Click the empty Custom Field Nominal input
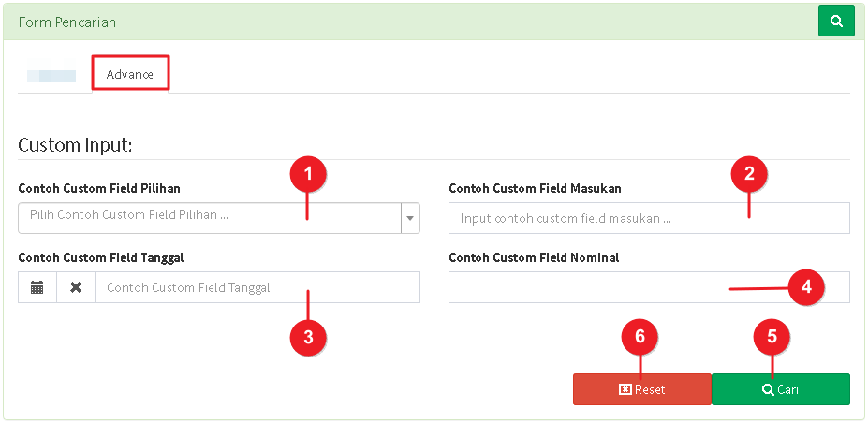The image size is (868, 422). (649, 287)
